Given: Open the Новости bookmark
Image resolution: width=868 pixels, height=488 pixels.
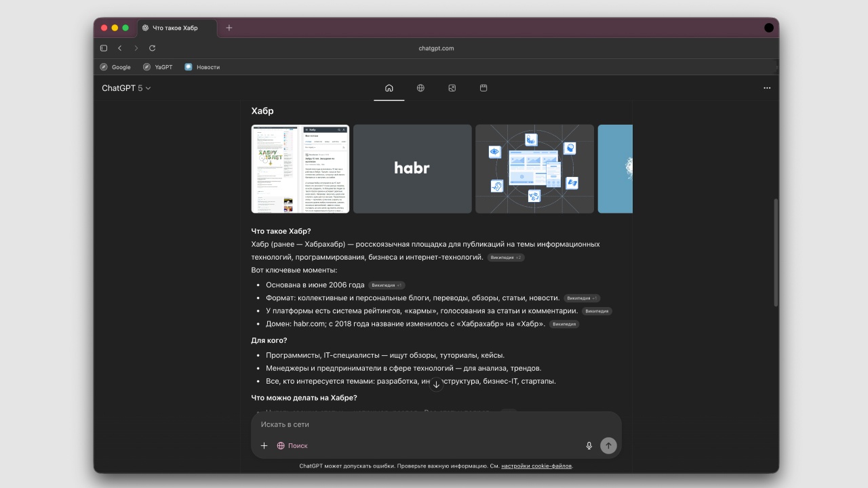Looking at the screenshot, I should click(202, 67).
